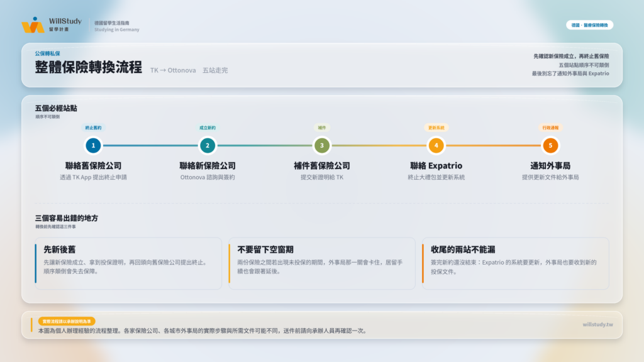Click the 公保轉私保 label
Image resolution: width=644 pixels, height=362 pixels.
47,53
